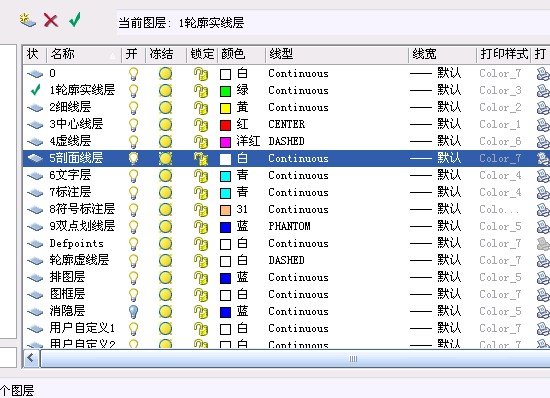Viewport: 550px width, 398px height.
Task: Click freeze sun icon for 图框层
Action: click(x=165, y=295)
